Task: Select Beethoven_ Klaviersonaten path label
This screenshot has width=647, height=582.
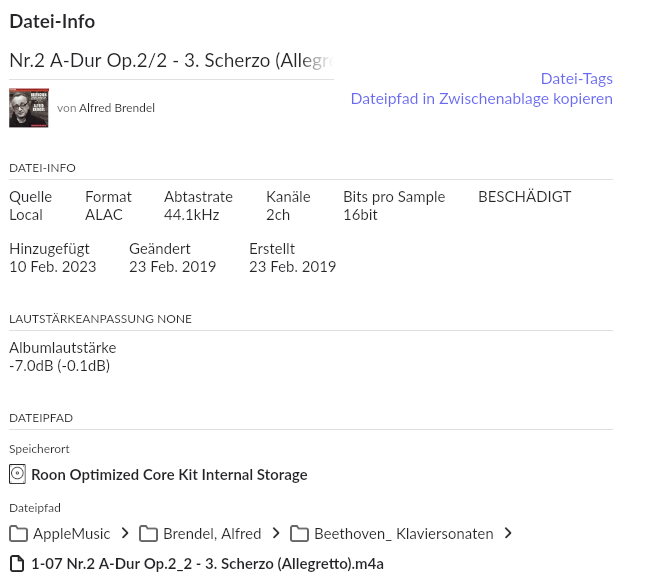Action: pos(404,534)
